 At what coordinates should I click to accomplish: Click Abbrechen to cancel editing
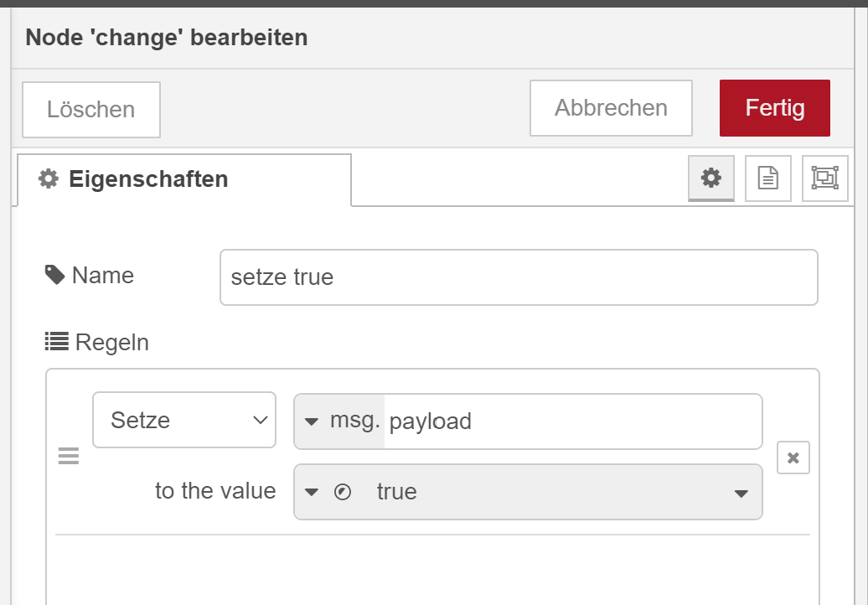click(611, 108)
